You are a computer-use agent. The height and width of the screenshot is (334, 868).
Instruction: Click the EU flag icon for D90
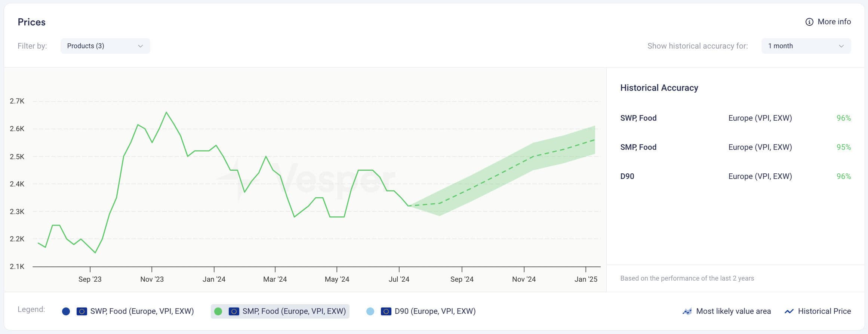click(386, 311)
